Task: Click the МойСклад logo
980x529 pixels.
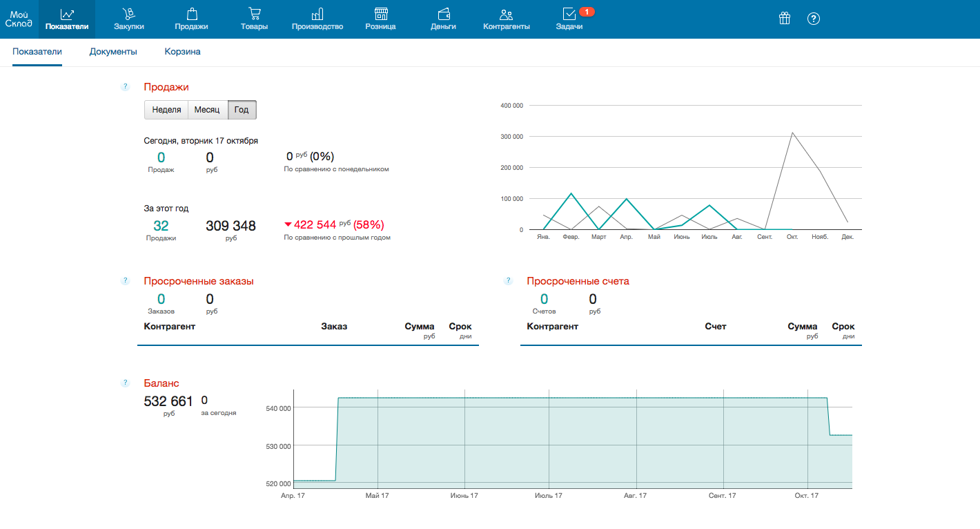Action: point(19,19)
